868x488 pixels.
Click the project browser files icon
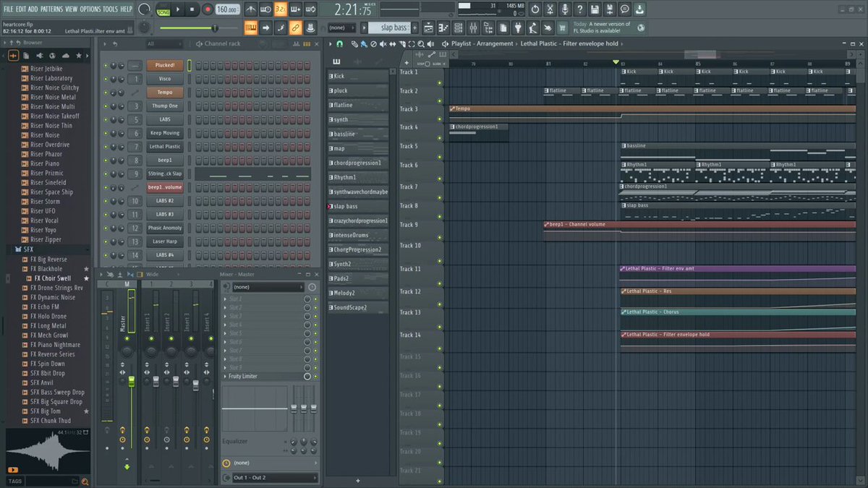tap(504, 27)
